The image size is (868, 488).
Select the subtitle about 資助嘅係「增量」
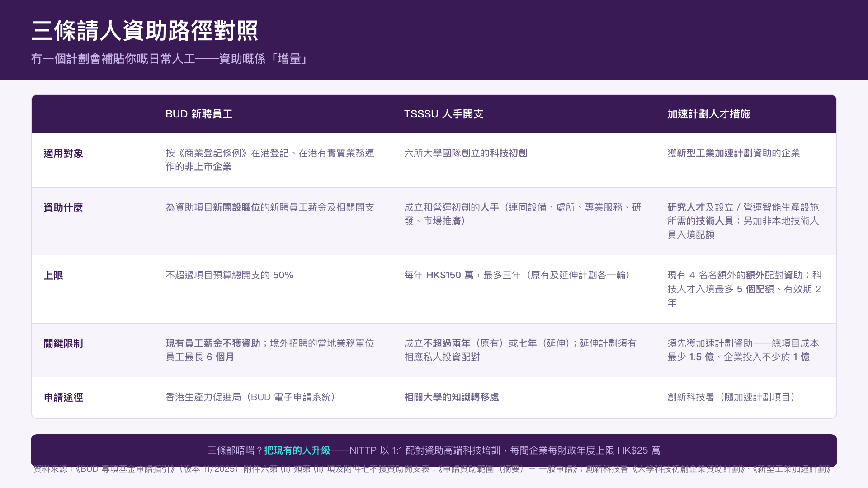pyautogui.click(x=170, y=59)
